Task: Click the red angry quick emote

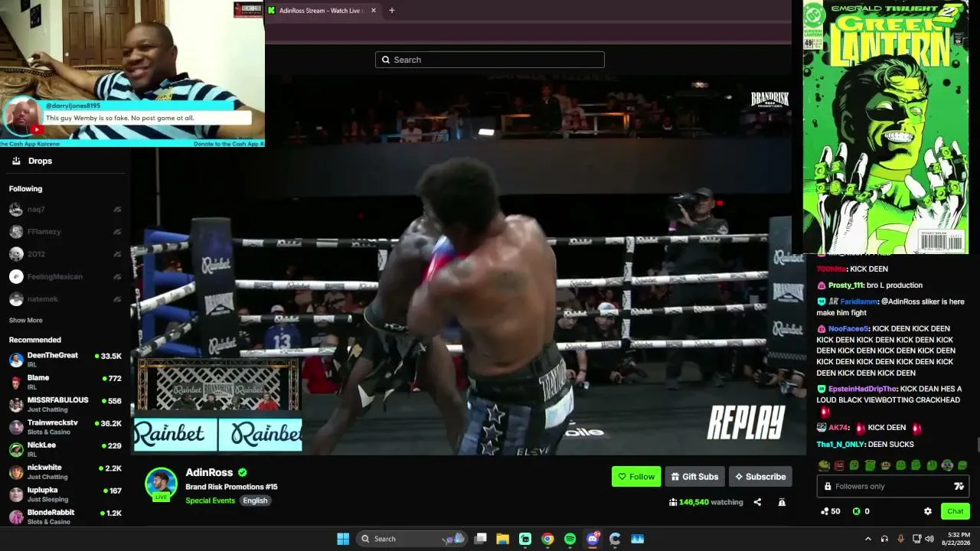Action: [x=839, y=465]
